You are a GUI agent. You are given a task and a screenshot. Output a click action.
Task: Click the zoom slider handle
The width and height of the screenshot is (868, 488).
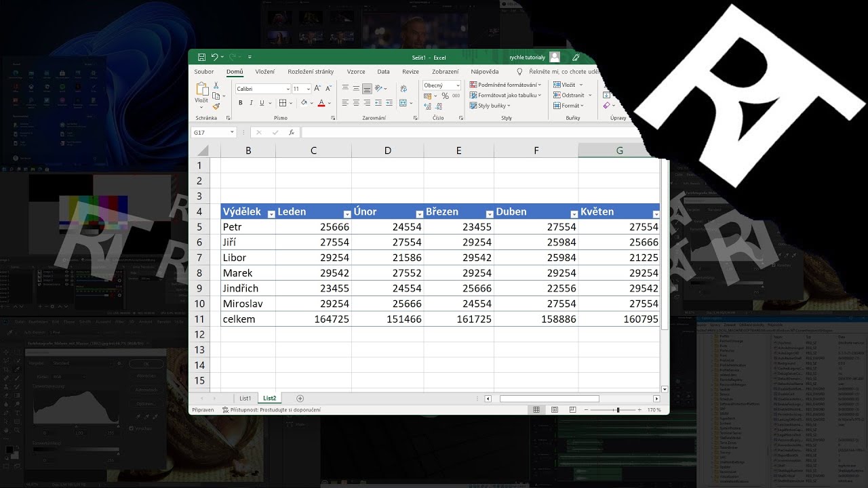[617, 410]
